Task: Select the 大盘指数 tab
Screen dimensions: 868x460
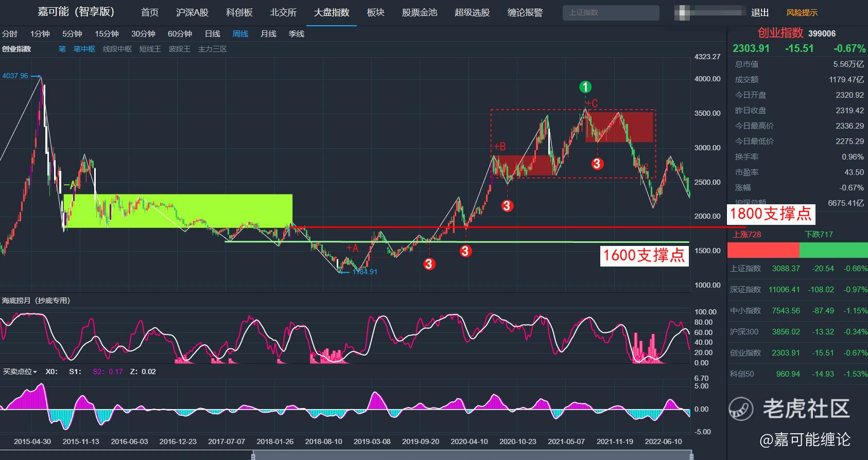Action: [x=332, y=12]
